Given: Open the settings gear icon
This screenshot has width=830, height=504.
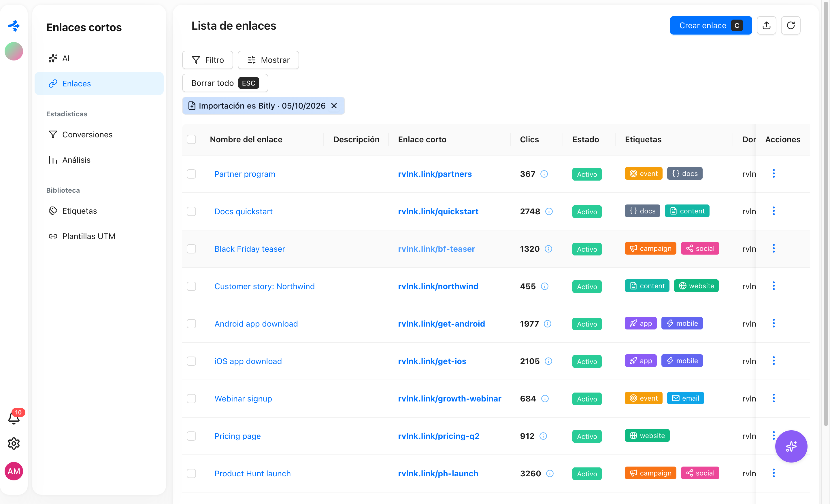Looking at the screenshot, I should click(14, 444).
